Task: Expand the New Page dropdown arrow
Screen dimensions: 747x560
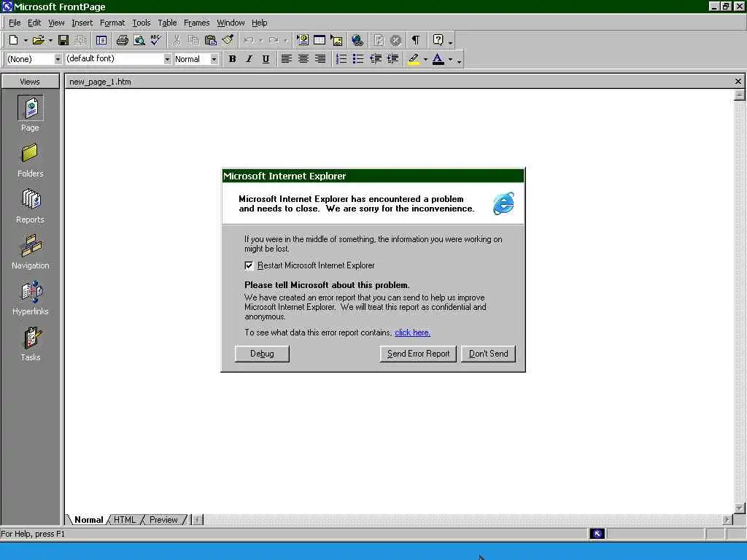Action: point(26,41)
